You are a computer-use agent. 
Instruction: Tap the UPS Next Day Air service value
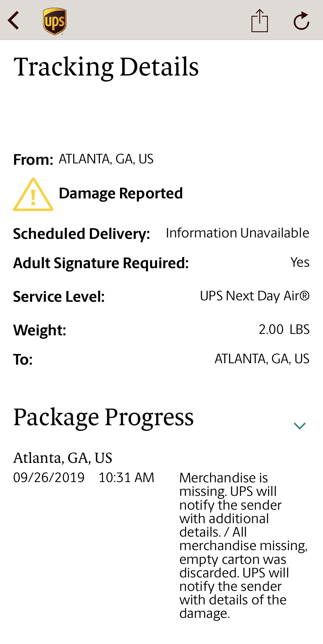point(254,296)
